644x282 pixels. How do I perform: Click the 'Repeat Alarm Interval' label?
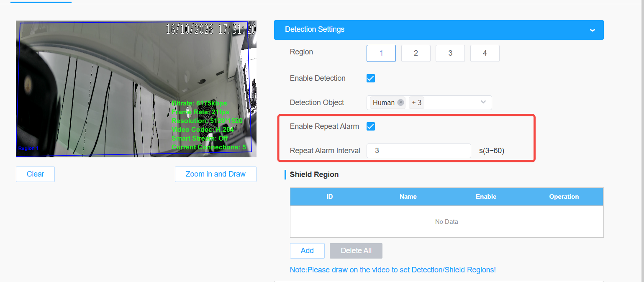325,151
